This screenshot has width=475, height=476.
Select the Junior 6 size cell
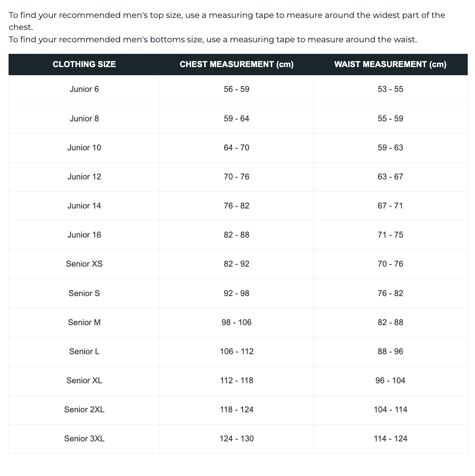(84, 89)
